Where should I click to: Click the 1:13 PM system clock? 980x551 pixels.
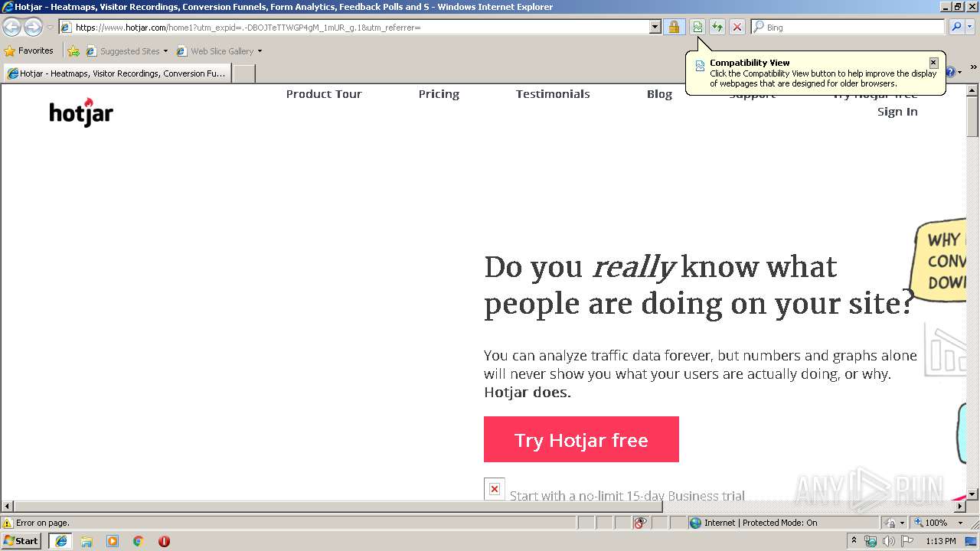coord(940,541)
